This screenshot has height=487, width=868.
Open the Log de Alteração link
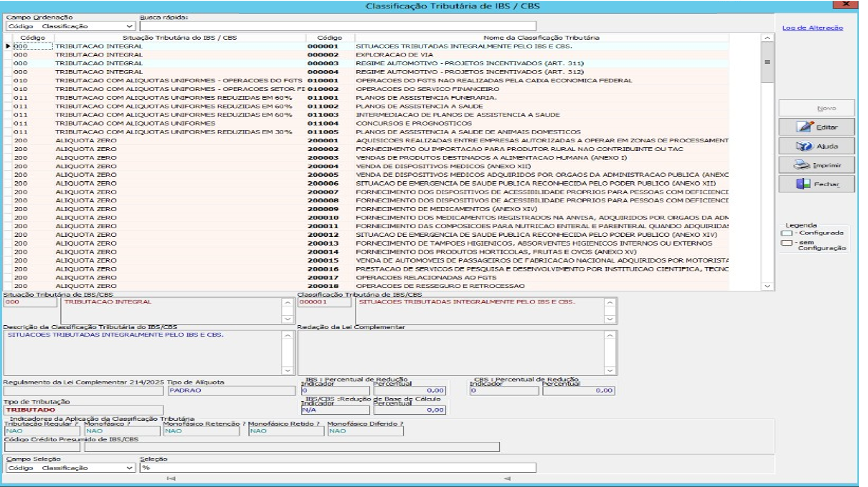click(812, 28)
